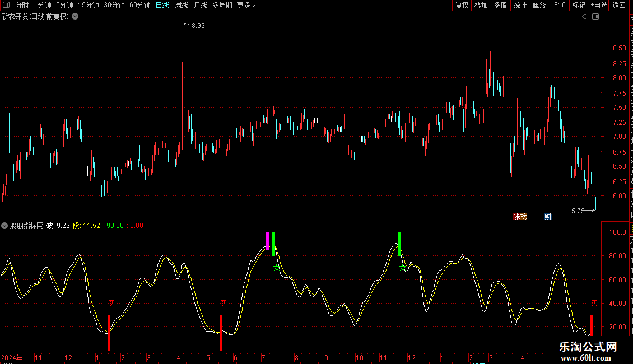The width and height of the screenshot is (633, 364).
Task: Click the 标记 mark button
Action: coord(579,5)
